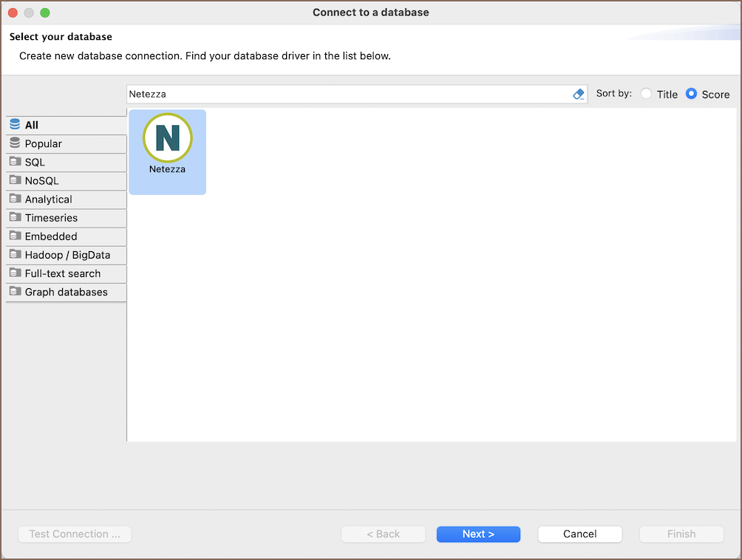Cancel the database connection dialog
This screenshot has width=742, height=560.
coord(579,534)
